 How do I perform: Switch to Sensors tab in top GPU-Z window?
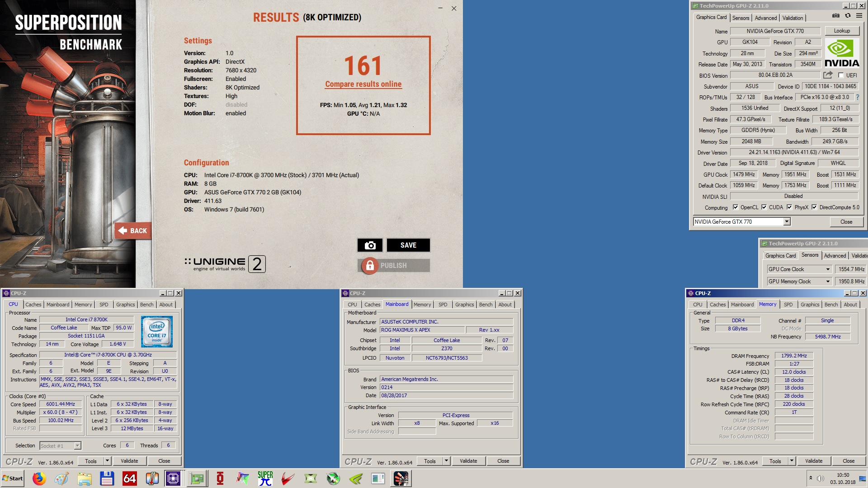point(741,18)
